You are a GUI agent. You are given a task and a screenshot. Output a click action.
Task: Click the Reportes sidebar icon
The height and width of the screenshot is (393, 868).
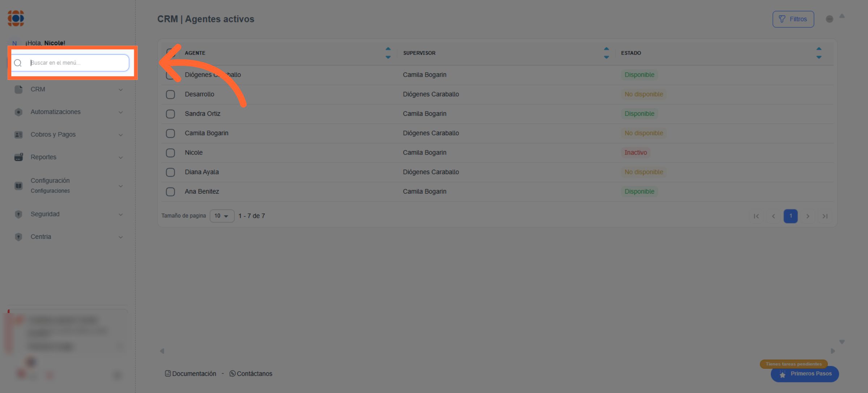18,157
